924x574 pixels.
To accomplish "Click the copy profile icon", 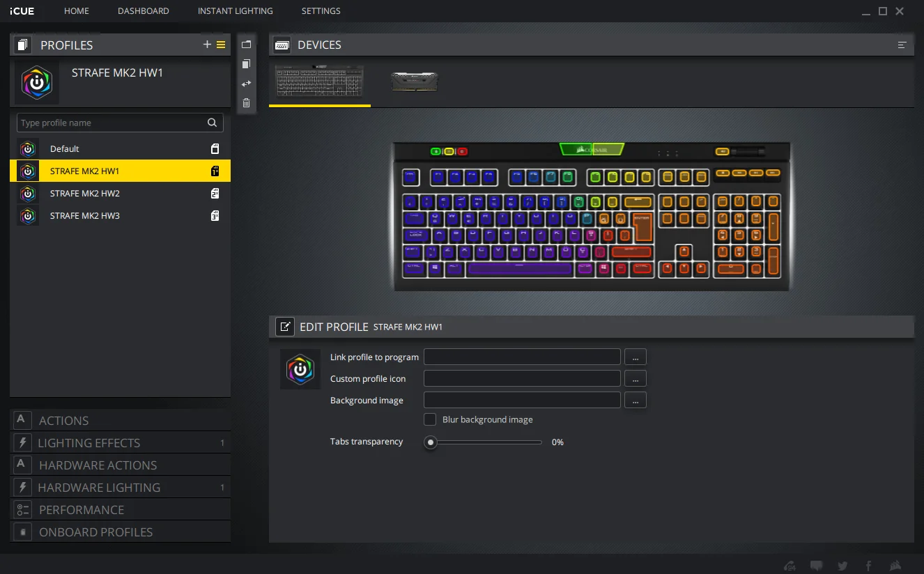I will tap(246, 64).
